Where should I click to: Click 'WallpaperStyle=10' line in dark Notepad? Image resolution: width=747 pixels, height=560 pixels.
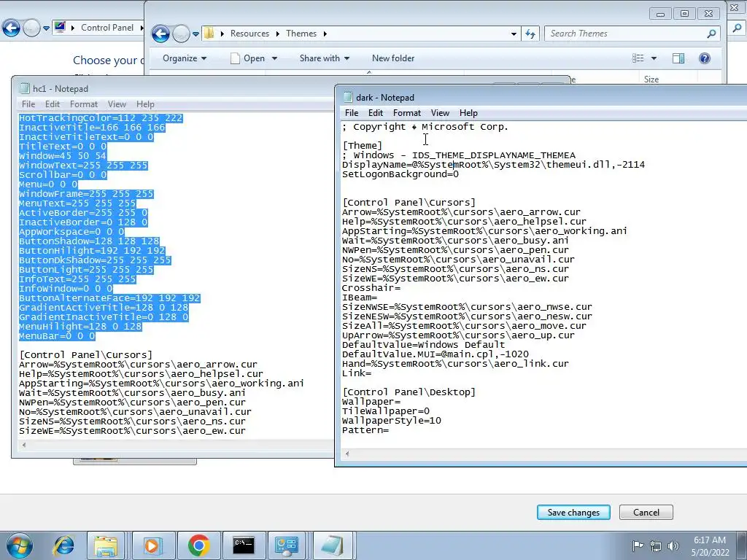[392, 421]
